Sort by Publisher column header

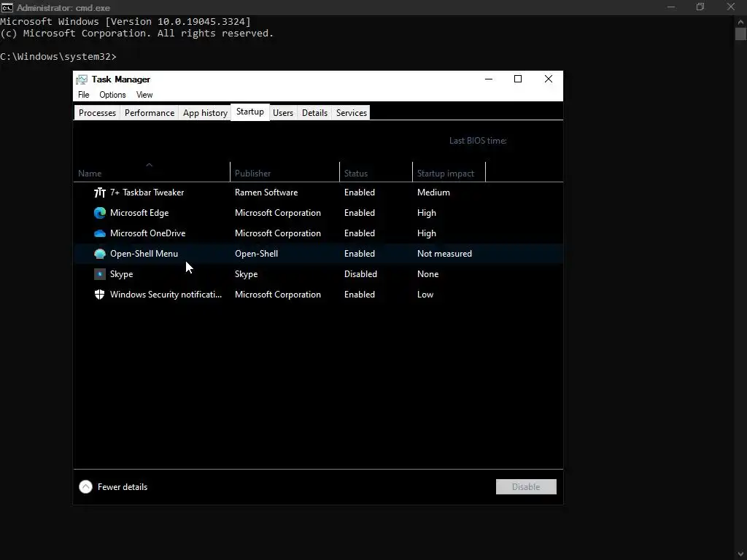(285, 172)
